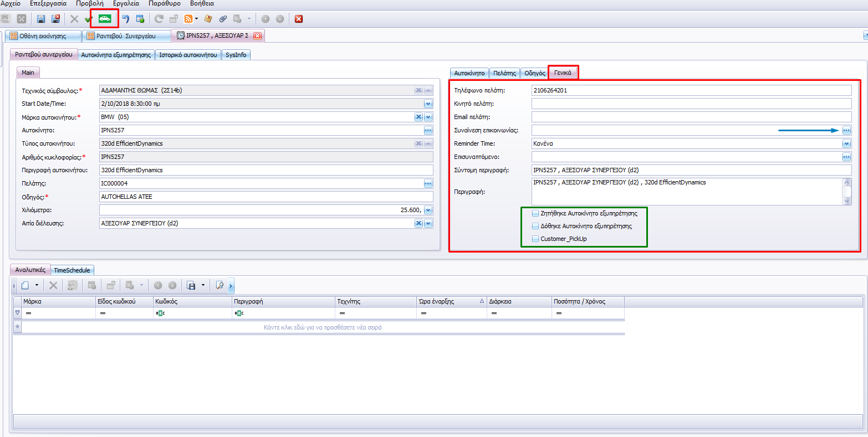Switch to the Ιστορικό αυτοκινήτου tab
This screenshot has width=868, height=437.
pyautogui.click(x=188, y=55)
